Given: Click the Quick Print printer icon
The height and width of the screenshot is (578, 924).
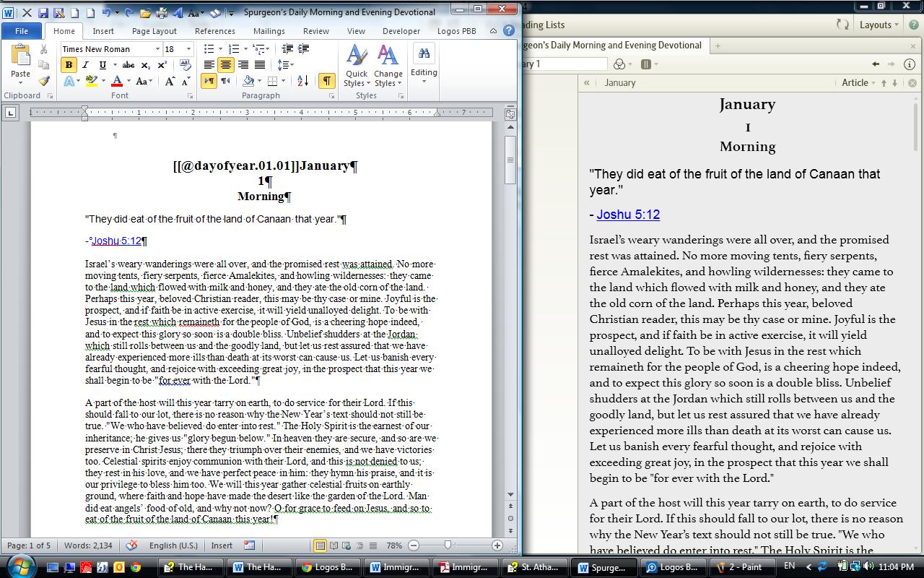Looking at the screenshot, I should click(x=162, y=12).
